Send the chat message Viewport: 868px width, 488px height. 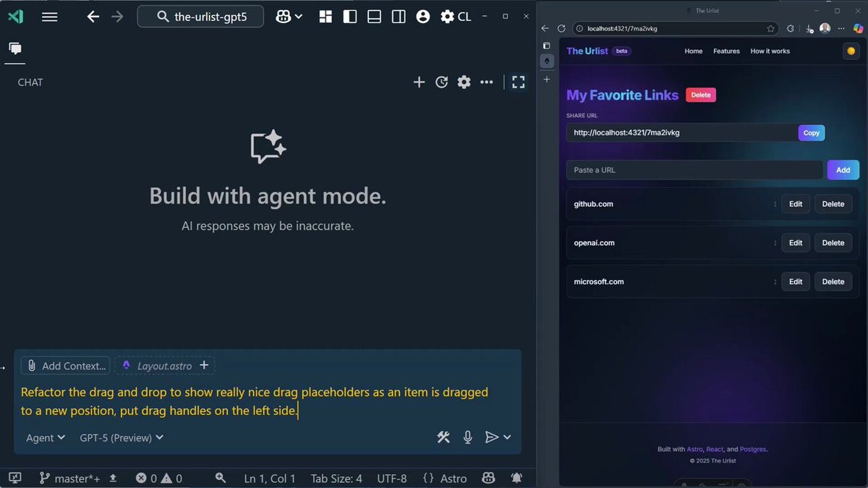(491, 437)
